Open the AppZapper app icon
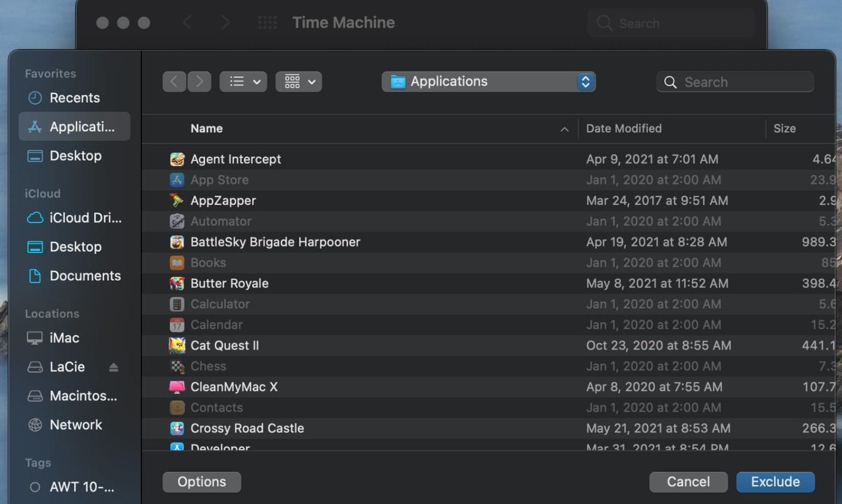842x504 pixels. pos(177,201)
